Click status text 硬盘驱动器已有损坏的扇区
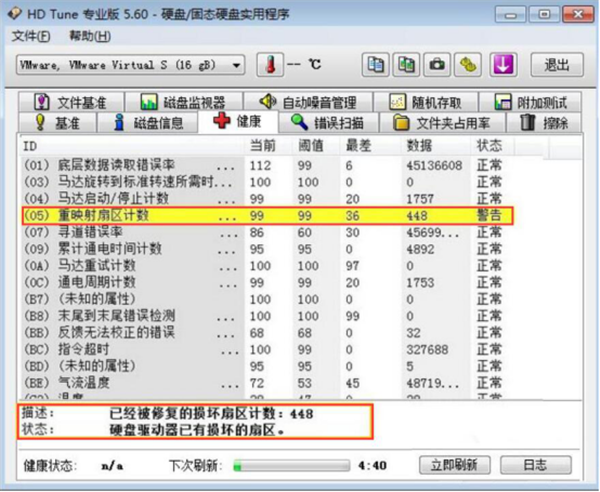Screen dimensions: 600x492 [x=197, y=431]
